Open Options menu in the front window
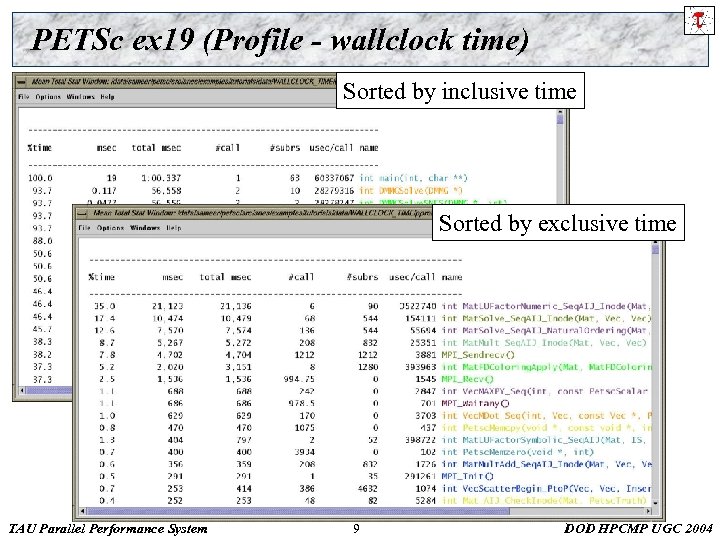 tap(110, 228)
